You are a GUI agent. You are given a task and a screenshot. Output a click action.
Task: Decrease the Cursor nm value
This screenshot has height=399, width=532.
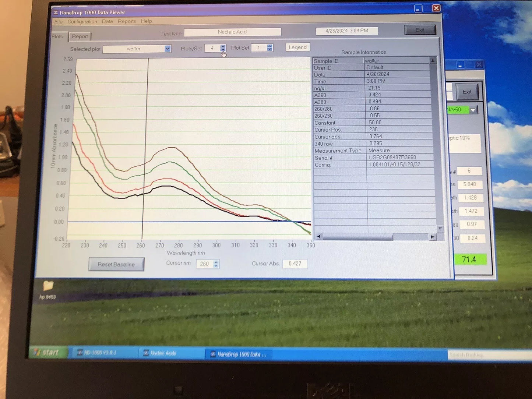click(x=216, y=266)
